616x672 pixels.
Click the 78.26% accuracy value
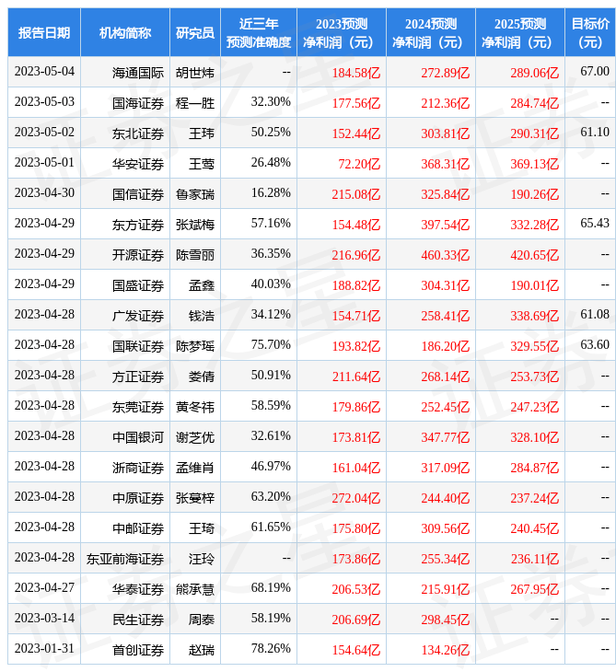pyautogui.click(x=271, y=649)
